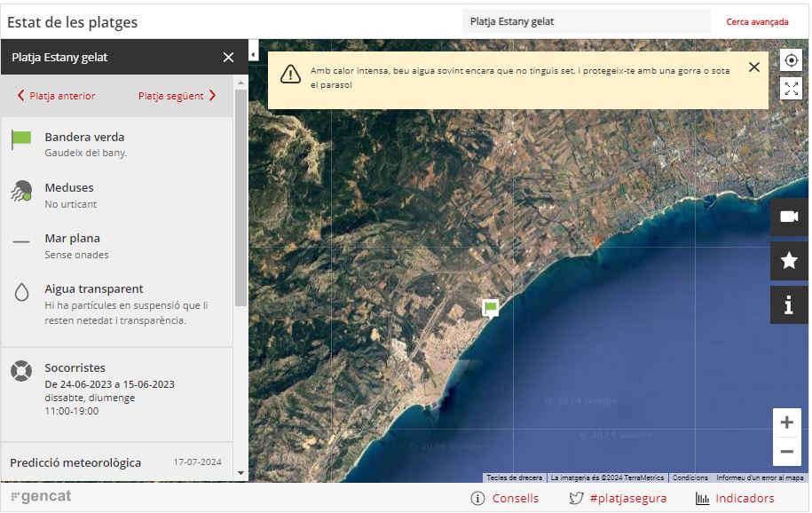Add beach to favorites with star
The width and height of the screenshot is (812, 513).
[789, 261]
